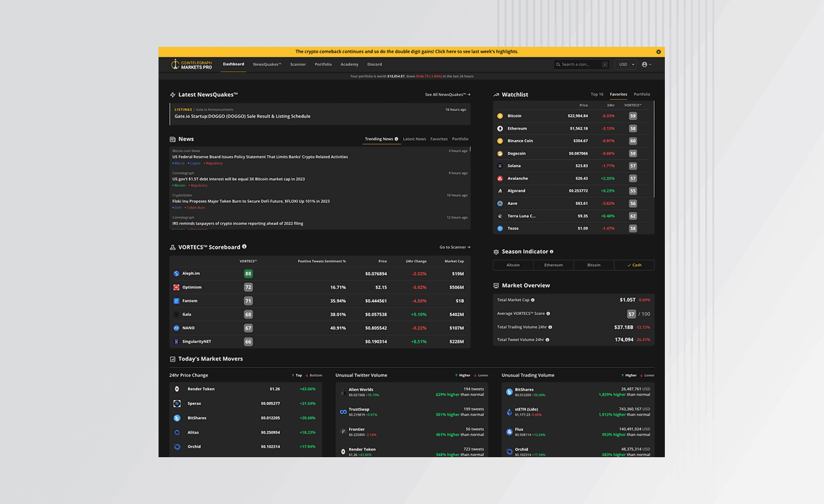Show info for Total Tweet Volume 24hr
824x504 pixels.
point(547,340)
